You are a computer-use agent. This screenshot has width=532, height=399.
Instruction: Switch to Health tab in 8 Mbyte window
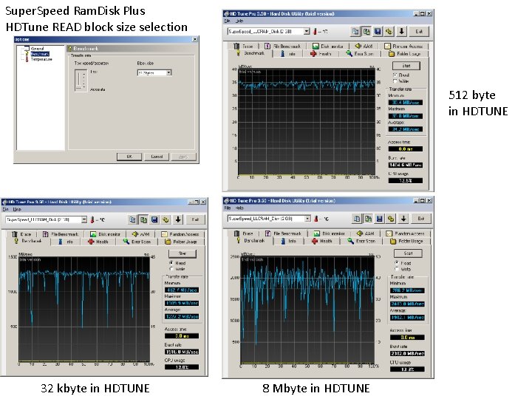coord(322,241)
